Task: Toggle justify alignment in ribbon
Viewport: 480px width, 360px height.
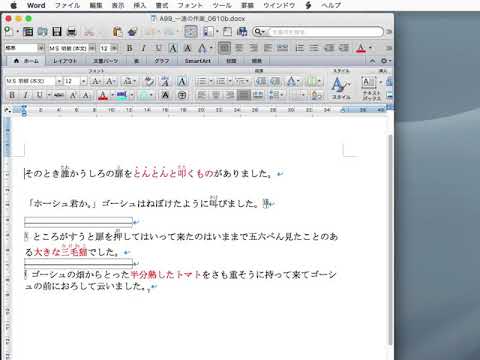Action: tap(244, 95)
